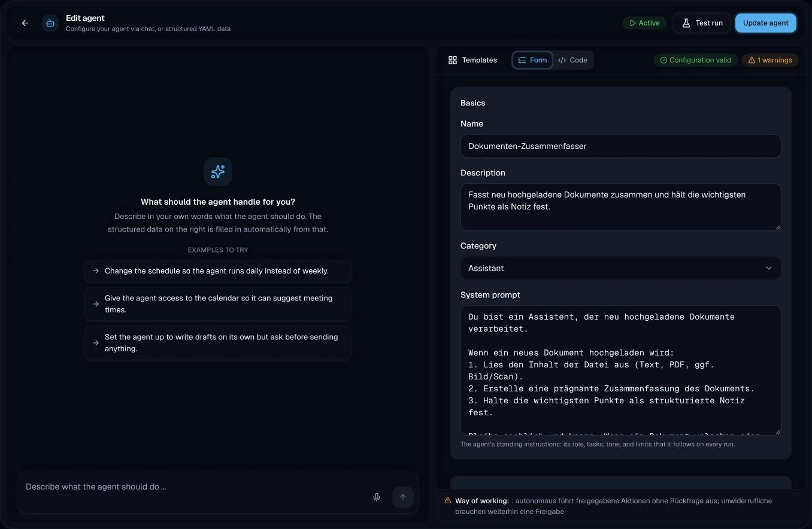Click the 'Basics' section heading
This screenshot has height=529, width=812.
point(472,103)
